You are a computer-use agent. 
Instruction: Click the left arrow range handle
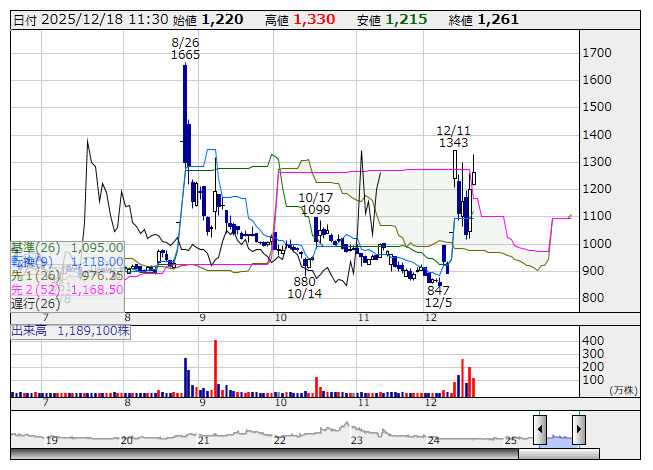(540, 429)
